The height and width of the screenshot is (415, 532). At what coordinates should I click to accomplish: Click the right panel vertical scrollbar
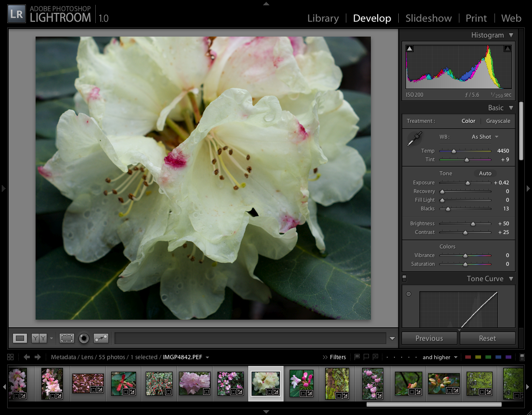(x=521, y=131)
